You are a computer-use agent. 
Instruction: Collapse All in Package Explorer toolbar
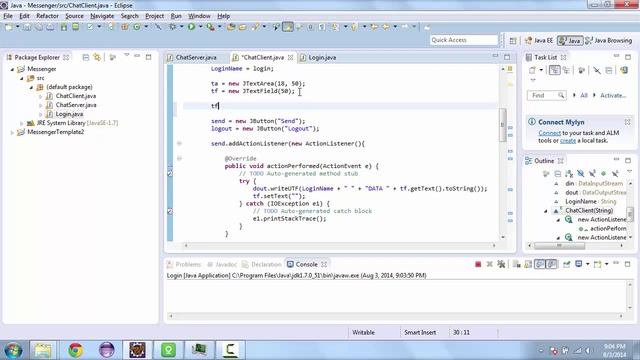tap(86, 58)
